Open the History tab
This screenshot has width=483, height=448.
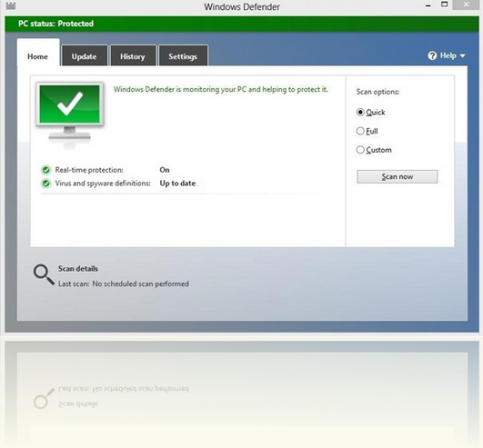(133, 55)
